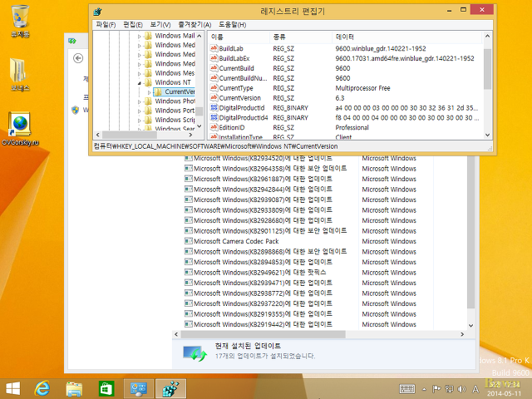Open Action Center flag icon
This screenshot has height=399, width=532.
tap(436, 389)
